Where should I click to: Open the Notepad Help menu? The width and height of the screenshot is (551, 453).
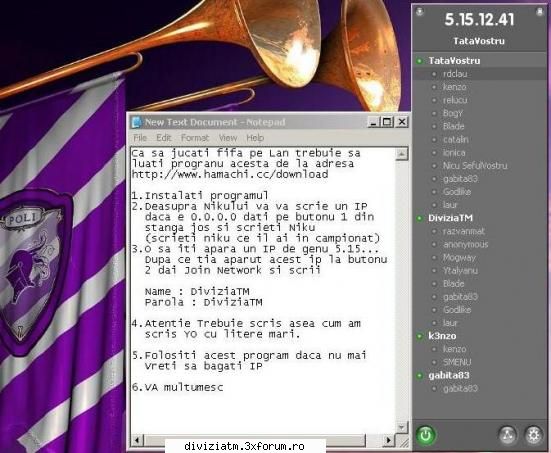[x=255, y=138]
